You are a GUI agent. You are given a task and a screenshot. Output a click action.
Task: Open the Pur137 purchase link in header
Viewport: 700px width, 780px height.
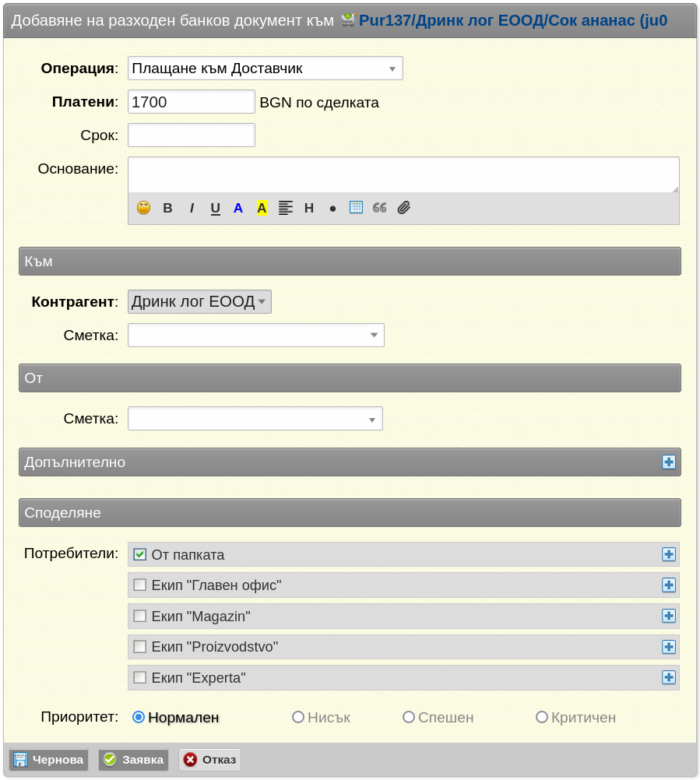tap(513, 20)
